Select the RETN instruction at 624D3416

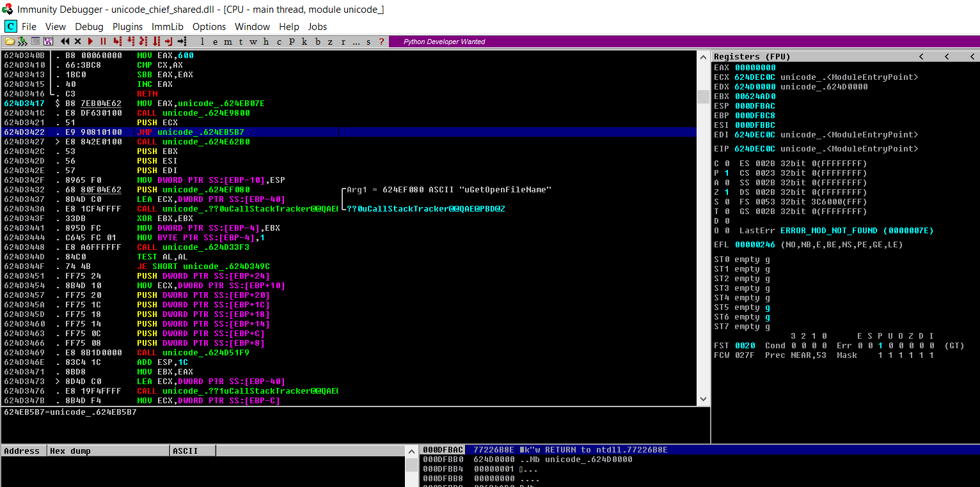[x=349, y=93]
